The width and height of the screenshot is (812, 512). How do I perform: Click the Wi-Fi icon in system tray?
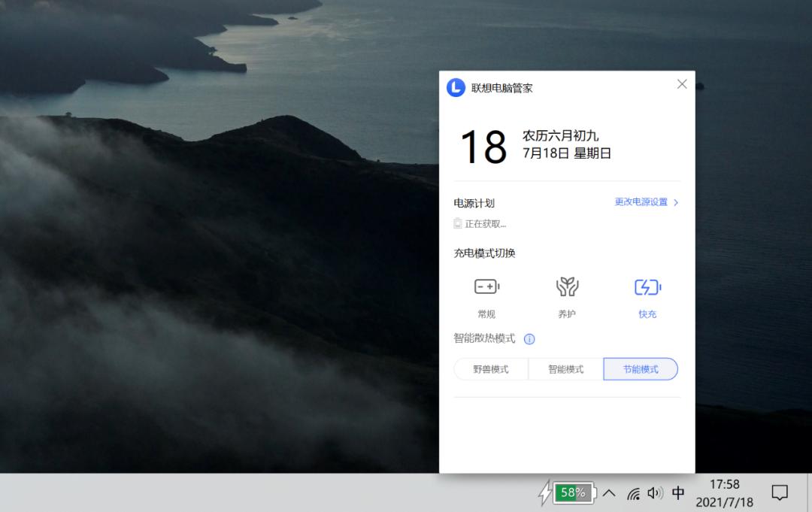(633, 493)
